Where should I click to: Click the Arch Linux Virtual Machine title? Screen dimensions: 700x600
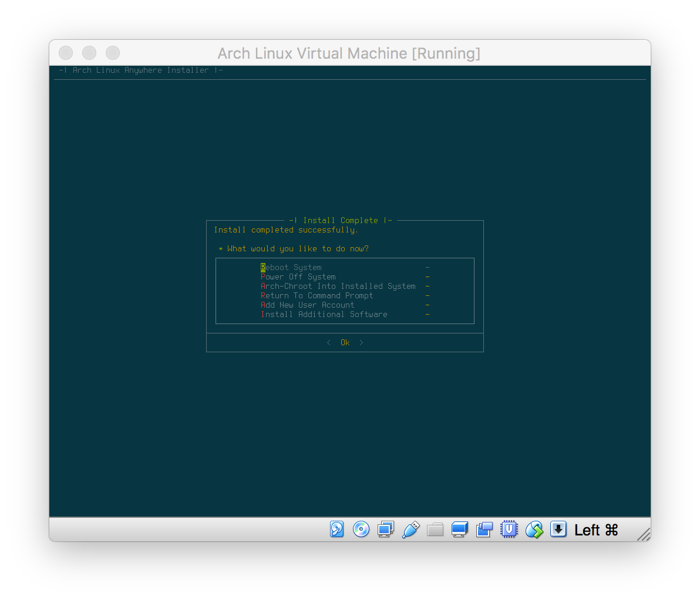pyautogui.click(x=349, y=53)
